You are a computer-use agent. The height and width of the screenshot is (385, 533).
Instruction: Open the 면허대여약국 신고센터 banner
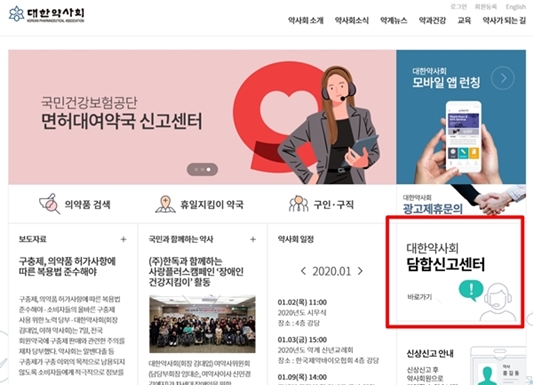coord(202,117)
